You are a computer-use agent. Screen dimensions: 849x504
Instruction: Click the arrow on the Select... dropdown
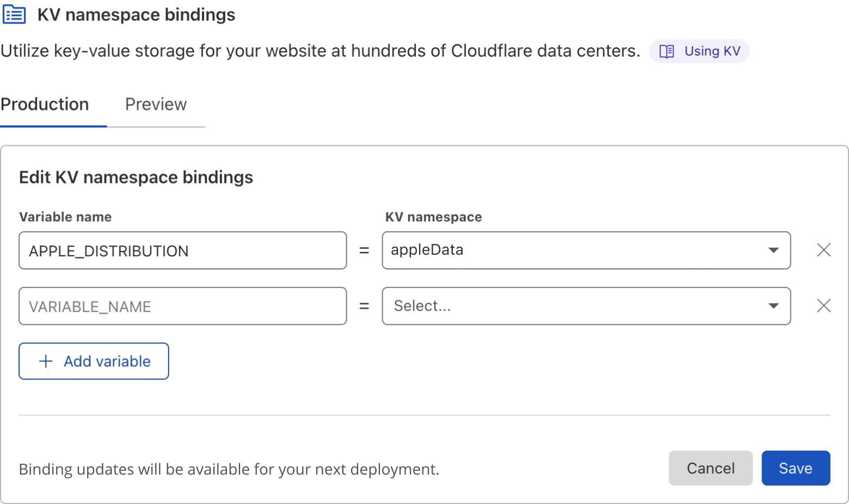(773, 306)
